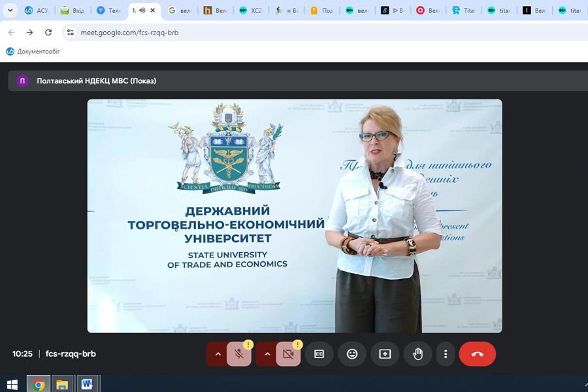Open the Windows Start menu

(12, 385)
